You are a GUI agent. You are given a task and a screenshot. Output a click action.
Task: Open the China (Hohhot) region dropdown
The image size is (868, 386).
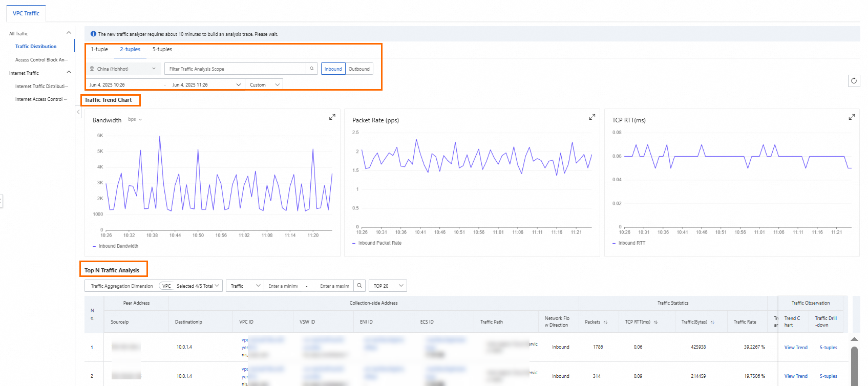(x=123, y=69)
